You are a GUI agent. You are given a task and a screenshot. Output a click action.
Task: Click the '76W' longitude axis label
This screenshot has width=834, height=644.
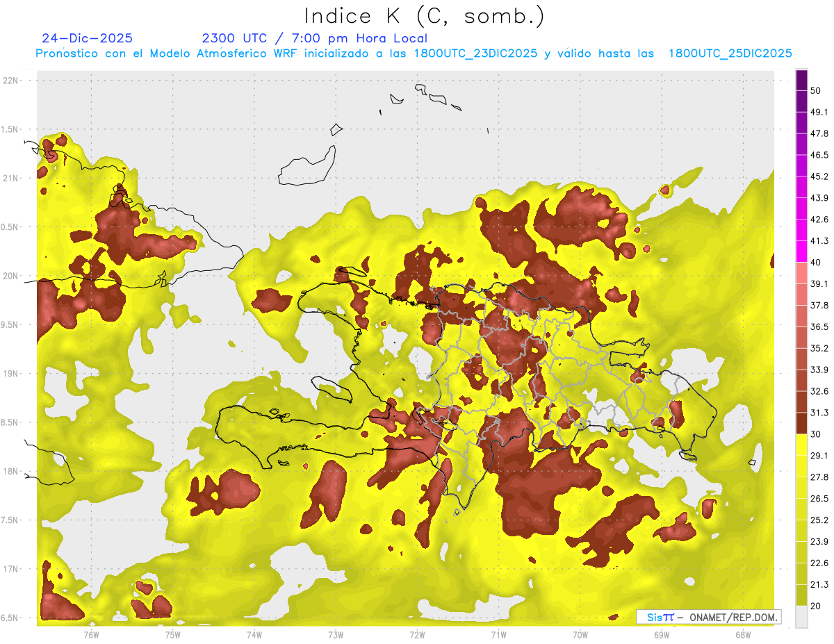click(91, 635)
